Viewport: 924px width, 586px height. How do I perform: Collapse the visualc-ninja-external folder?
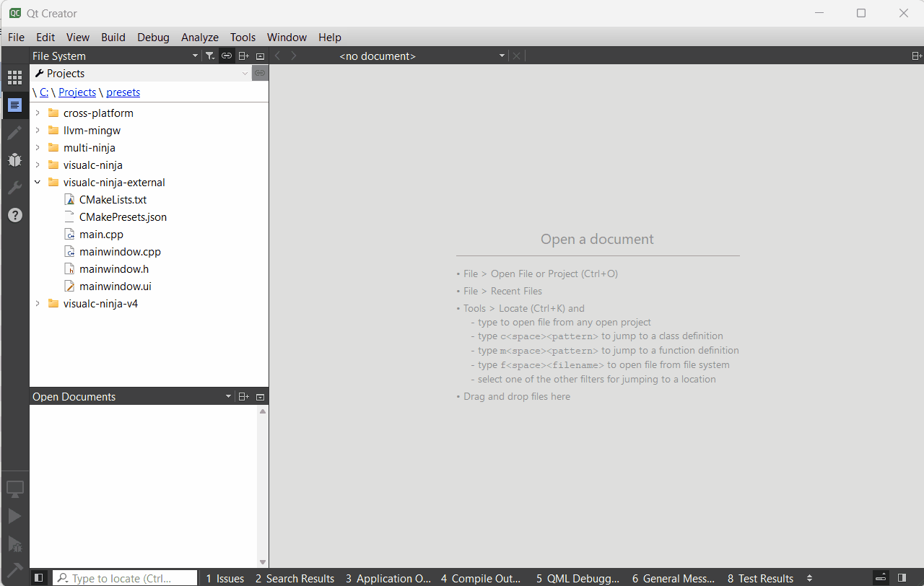click(x=38, y=182)
